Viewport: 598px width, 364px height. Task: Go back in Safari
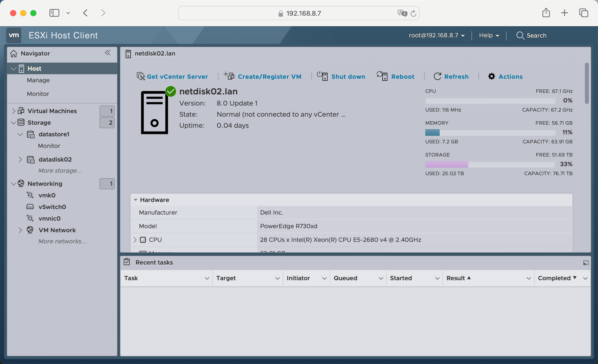coord(85,13)
